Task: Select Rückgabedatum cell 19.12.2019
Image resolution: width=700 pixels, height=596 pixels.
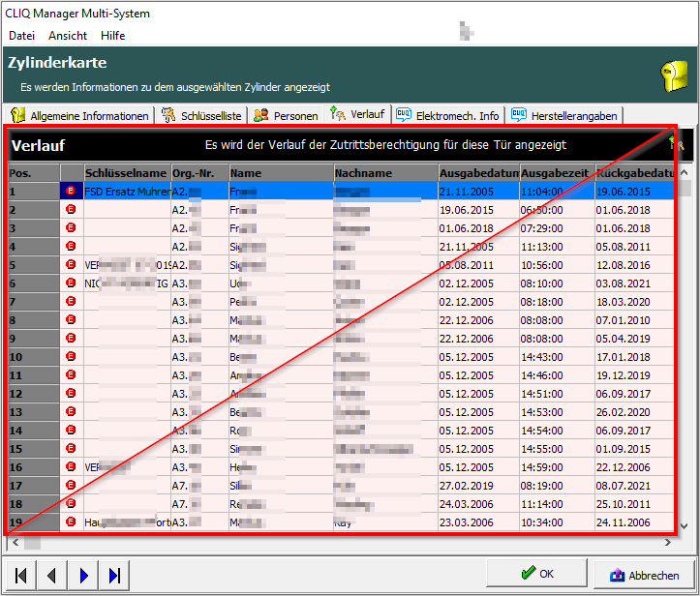Action: [634, 375]
